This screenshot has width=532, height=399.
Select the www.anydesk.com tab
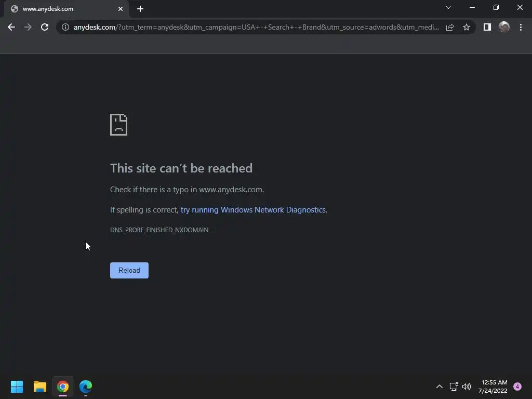(66, 9)
